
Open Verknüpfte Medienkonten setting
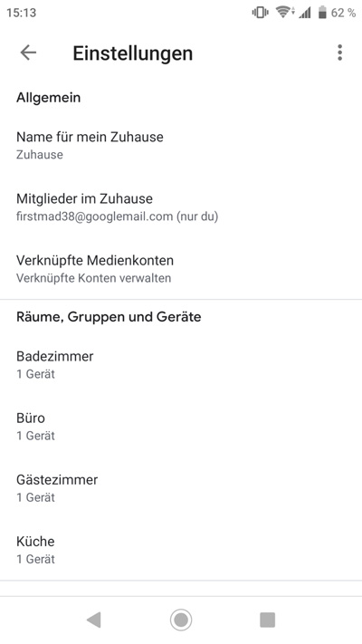tap(181, 269)
